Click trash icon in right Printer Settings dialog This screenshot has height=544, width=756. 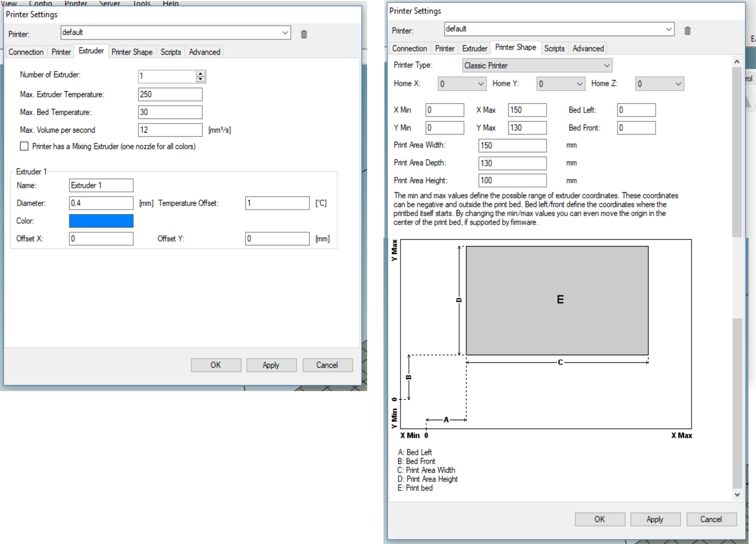pos(687,31)
